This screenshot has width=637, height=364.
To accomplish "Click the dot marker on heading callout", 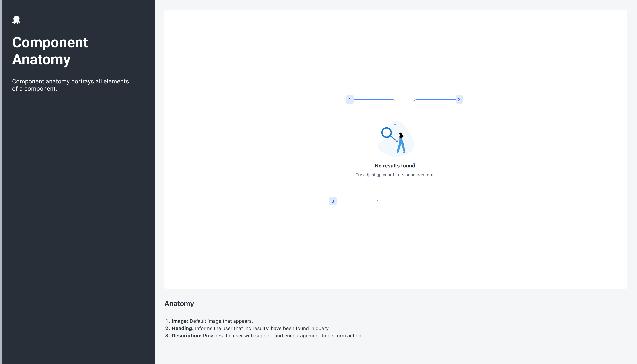I will (x=414, y=164).
